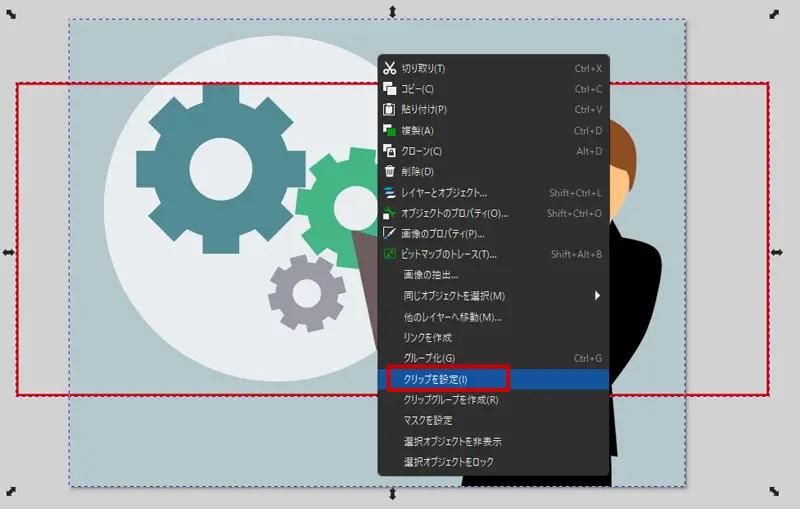
Task: Select 画像の抽出... menu entry
Action: (x=493, y=275)
